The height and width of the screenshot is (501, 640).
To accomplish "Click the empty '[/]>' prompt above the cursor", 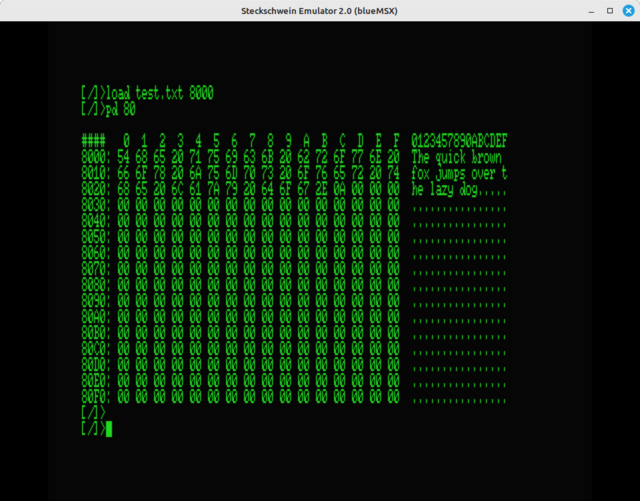I will (x=93, y=412).
